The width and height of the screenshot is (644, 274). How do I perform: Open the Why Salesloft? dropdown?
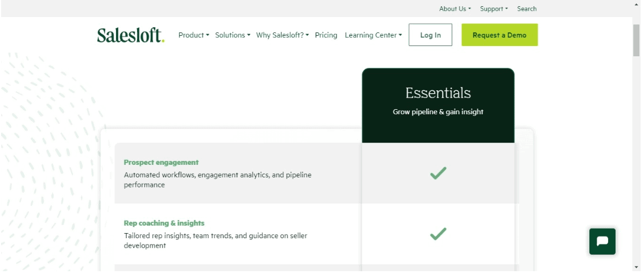282,35
